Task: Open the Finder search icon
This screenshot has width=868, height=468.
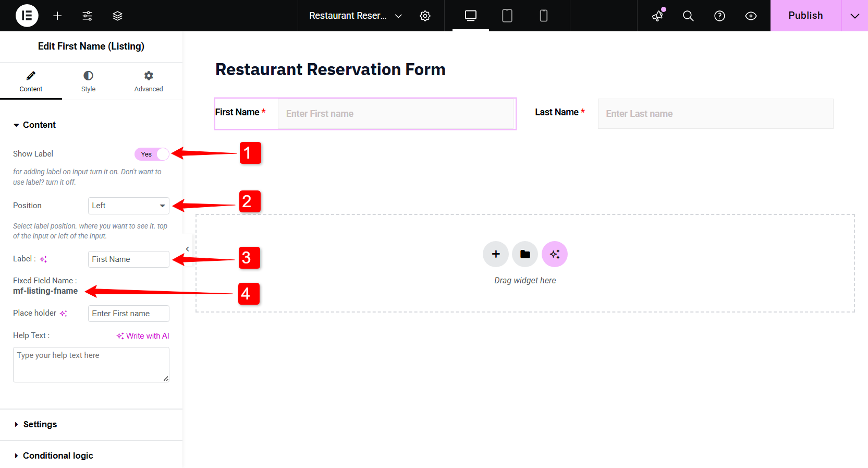Action: [x=688, y=16]
